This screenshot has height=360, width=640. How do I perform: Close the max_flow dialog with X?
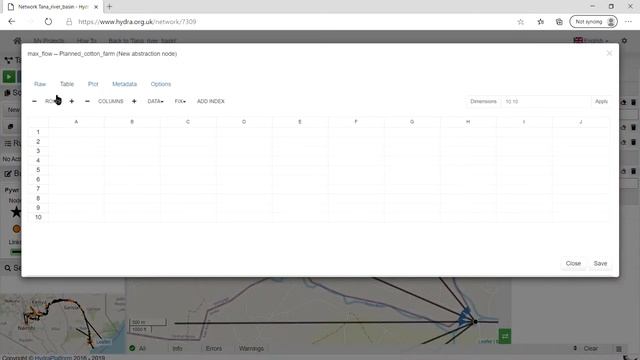click(609, 53)
